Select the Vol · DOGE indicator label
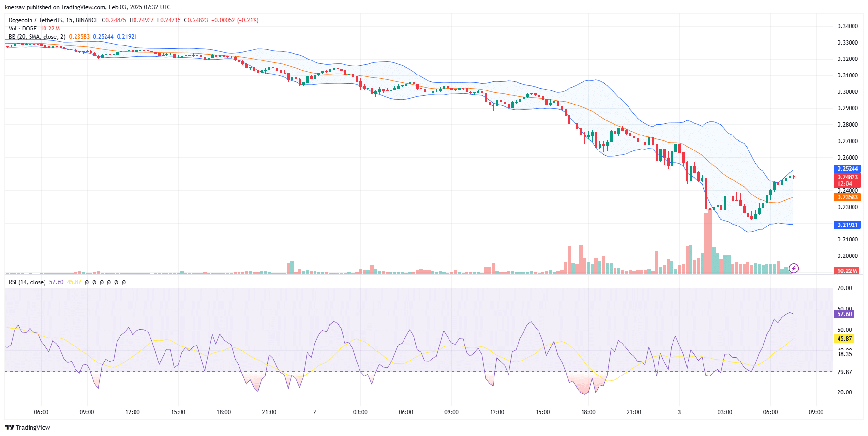 (23, 29)
